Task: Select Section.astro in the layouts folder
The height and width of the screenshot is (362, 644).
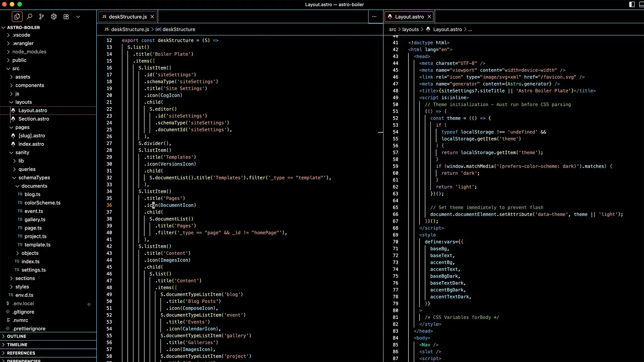Action: click(x=34, y=119)
